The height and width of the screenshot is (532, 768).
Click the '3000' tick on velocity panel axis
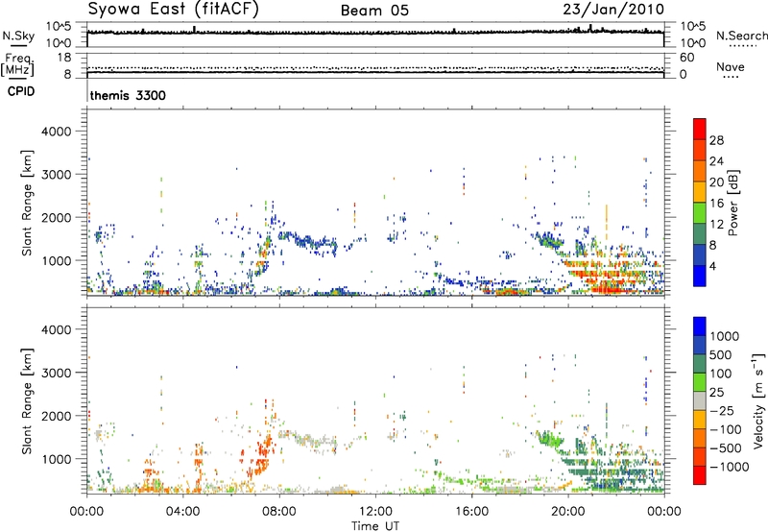pos(56,373)
